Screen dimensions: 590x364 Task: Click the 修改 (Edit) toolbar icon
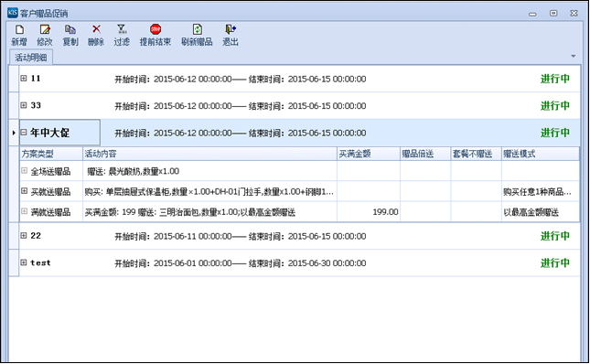click(45, 29)
